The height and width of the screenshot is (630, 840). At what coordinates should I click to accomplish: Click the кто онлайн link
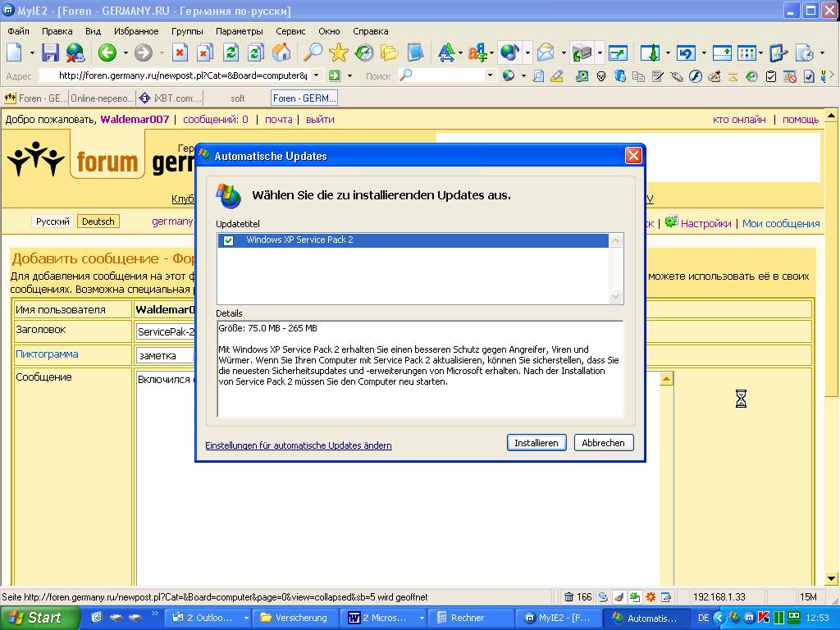739,120
